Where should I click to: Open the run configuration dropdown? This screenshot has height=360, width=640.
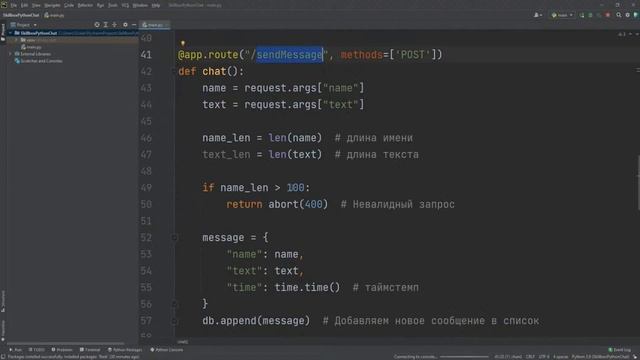pyautogui.click(x=562, y=15)
